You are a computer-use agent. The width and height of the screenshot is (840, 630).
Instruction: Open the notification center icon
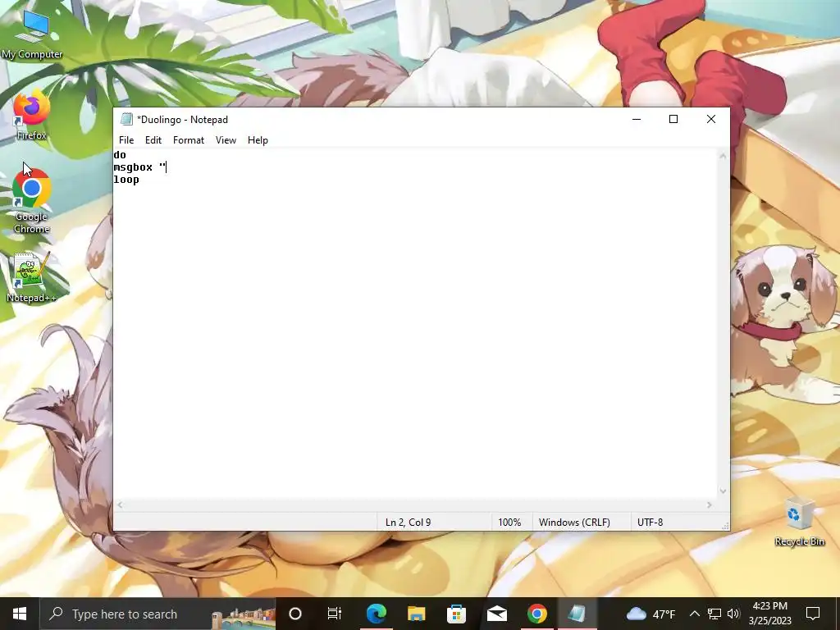(x=813, y=614)
